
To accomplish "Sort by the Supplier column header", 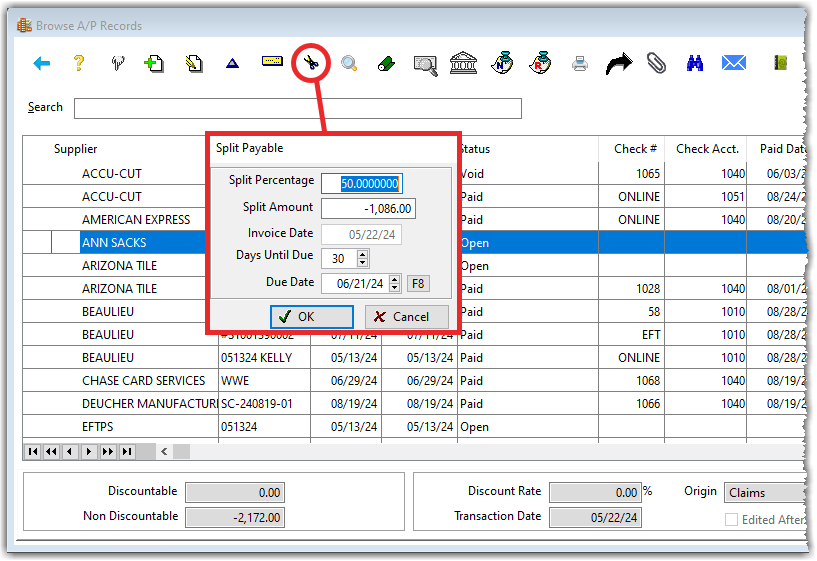I will point(75,149).
